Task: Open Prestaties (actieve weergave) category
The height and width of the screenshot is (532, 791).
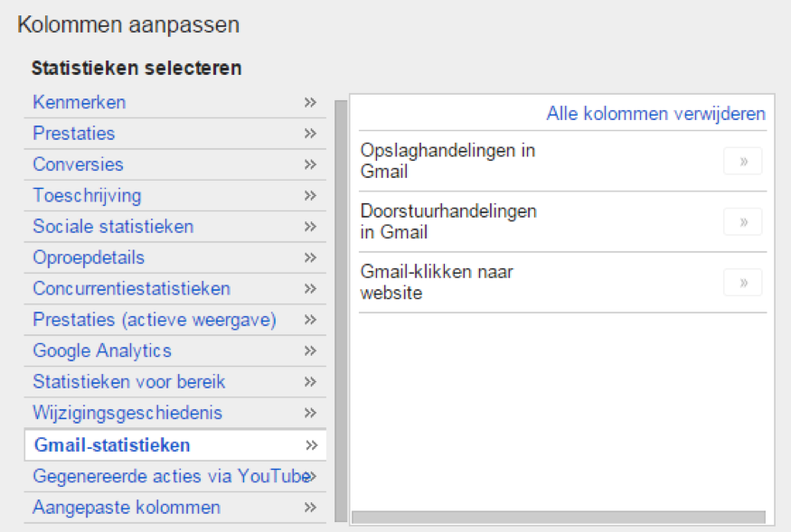Action: pyautogui.click(x=175, y=321)
